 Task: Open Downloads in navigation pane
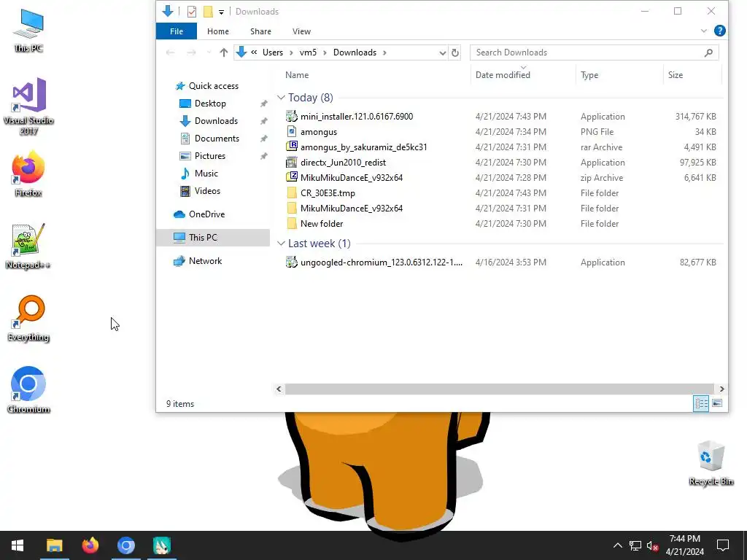tap(216, 121)
